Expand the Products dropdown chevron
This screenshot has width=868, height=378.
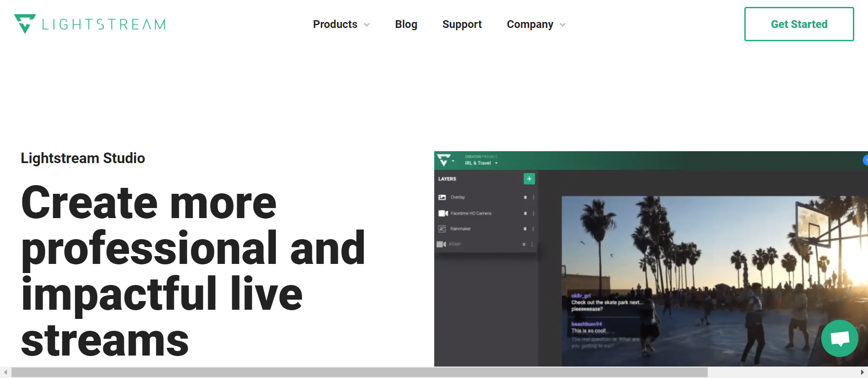click(366, 25)
